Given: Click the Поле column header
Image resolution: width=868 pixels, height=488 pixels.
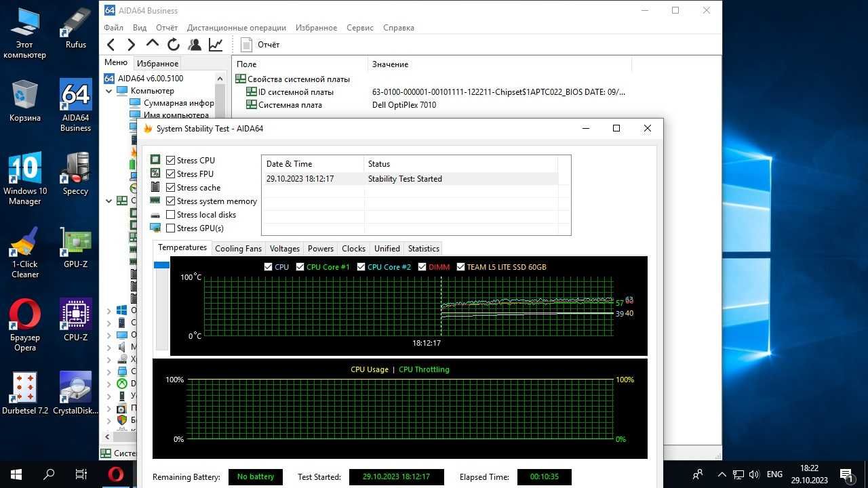Looking at the screenshot, I should click(300, 64).
